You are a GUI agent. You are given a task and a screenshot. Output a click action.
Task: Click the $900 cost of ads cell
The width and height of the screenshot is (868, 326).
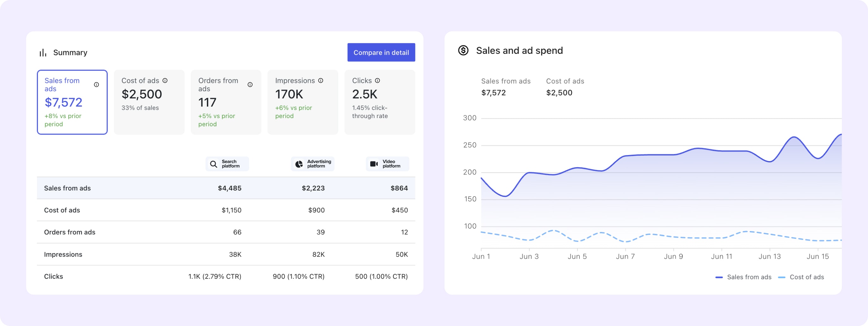click(x=316, y=210)
